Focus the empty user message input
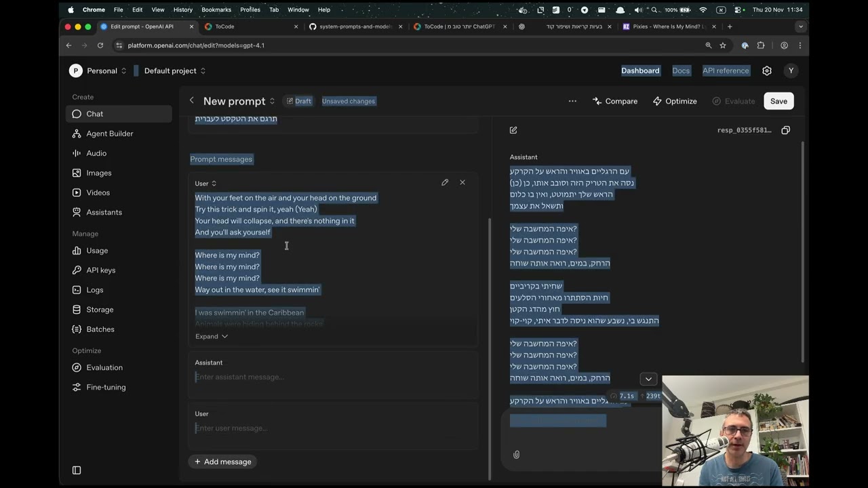868x488 pixels. (x=333, y=428)
